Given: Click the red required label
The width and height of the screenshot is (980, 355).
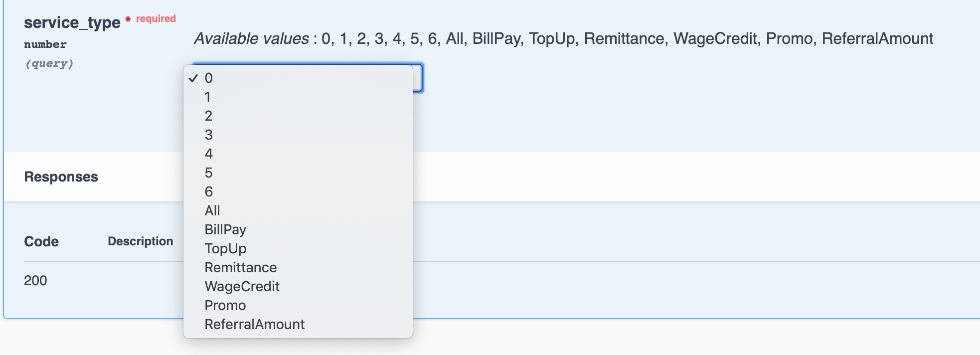Looking at the screenshot, I should pyautogui.click(x=156, y=19).
